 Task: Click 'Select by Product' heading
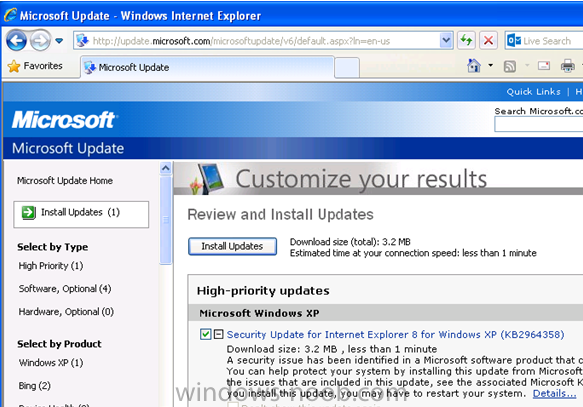59,344
